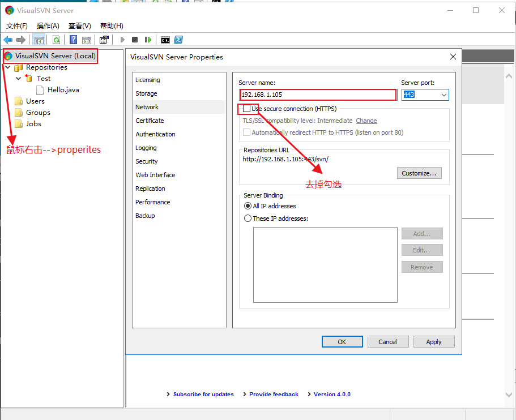The image size is (516, 420).
Task: Select These IP addresses radio button
Action: 248,218
